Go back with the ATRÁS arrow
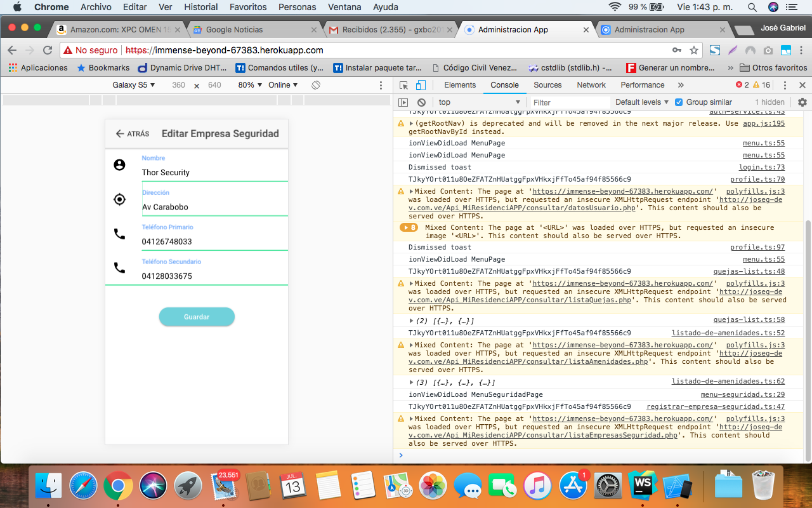The width and height of the screenshot is (812, 508). point(132,134)
